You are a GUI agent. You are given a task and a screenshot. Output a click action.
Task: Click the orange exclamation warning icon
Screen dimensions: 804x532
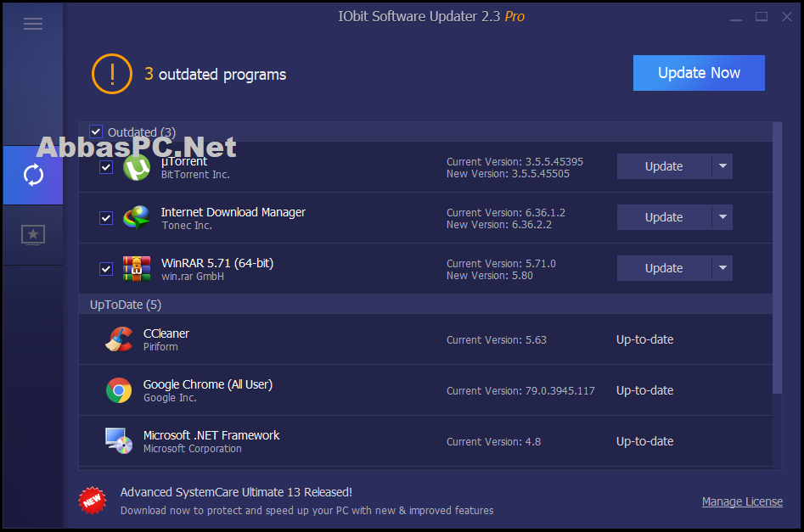(112, 74)
